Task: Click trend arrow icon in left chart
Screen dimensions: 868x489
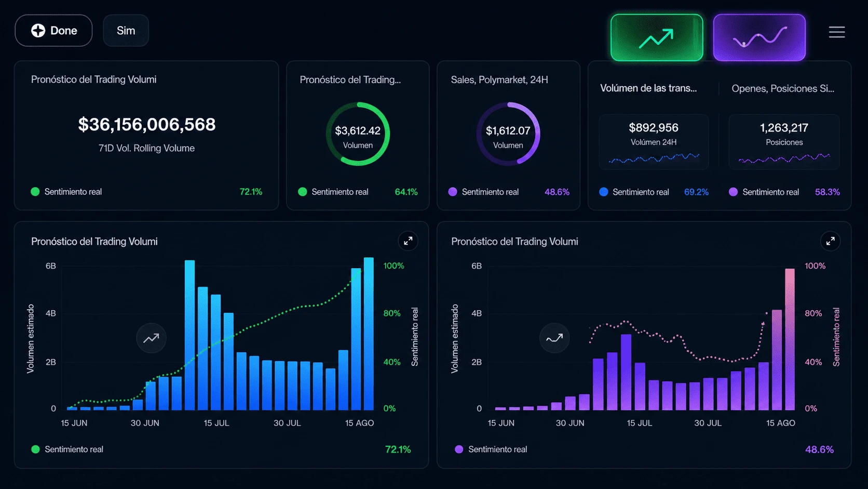Action: click(x=151, y=338)
